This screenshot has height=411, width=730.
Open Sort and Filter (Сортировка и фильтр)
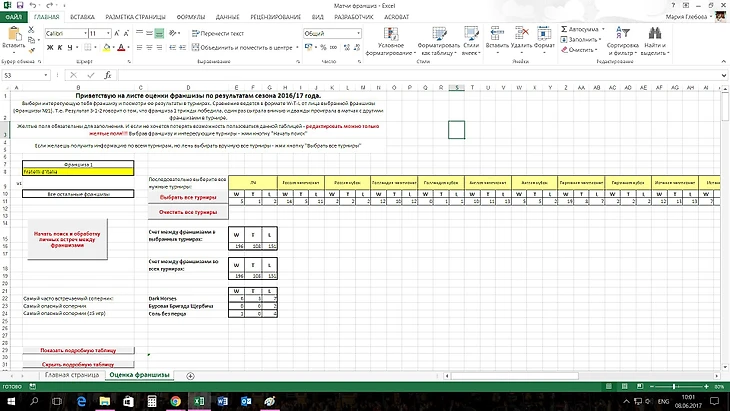621,32
